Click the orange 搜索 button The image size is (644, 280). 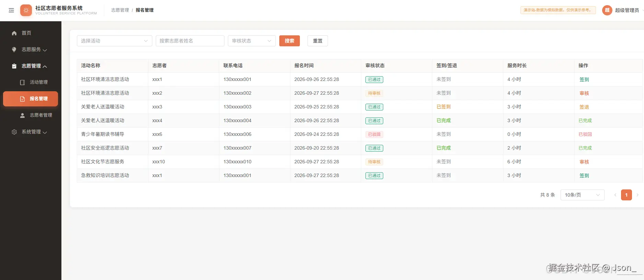290,41
